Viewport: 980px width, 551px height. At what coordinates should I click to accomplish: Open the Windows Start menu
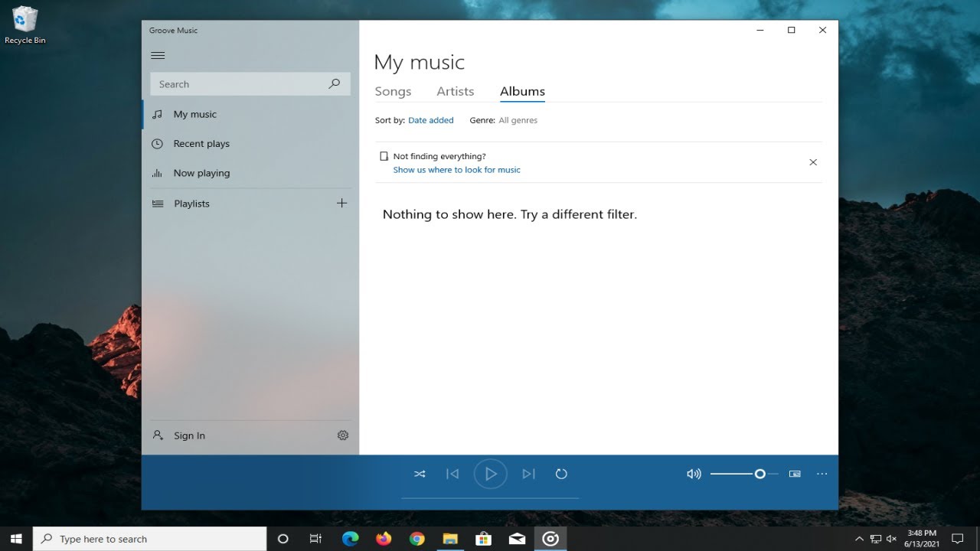16,539
